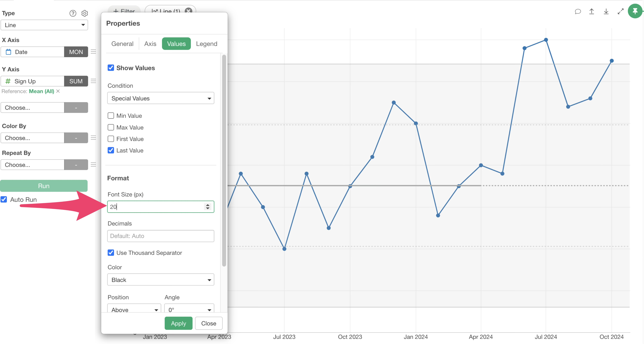Click the Decimals input field
644x344 pixels.
pyautogui.click(x=160, y=236)
